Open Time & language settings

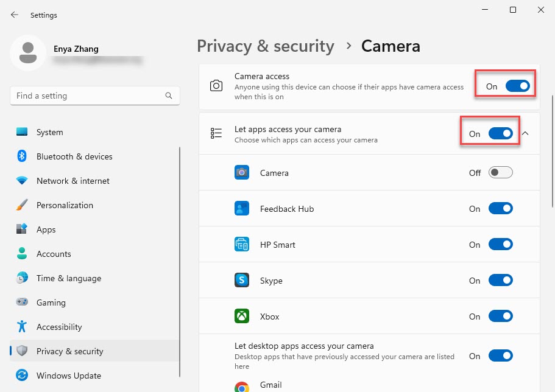pos(68,278)
